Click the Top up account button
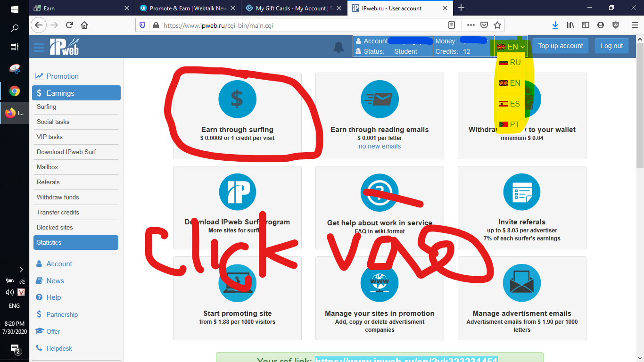This screenshot has width=644, height=362. 560,46
